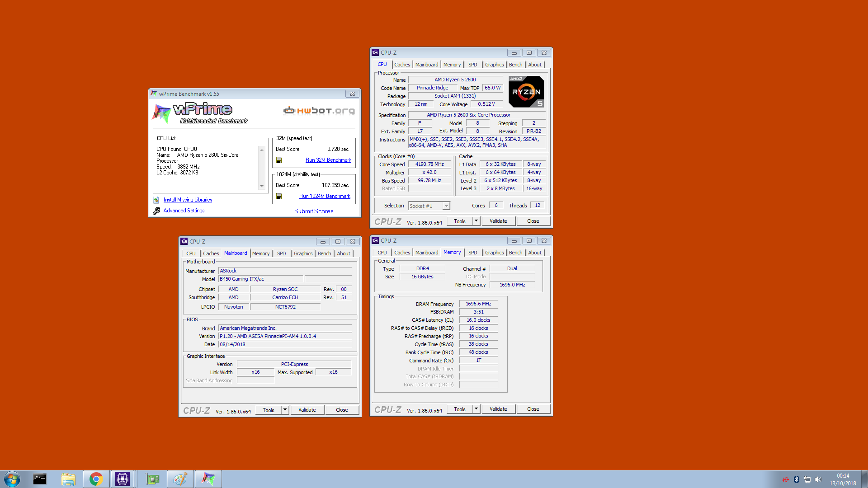Run the 1024M Benchmark

325,196
